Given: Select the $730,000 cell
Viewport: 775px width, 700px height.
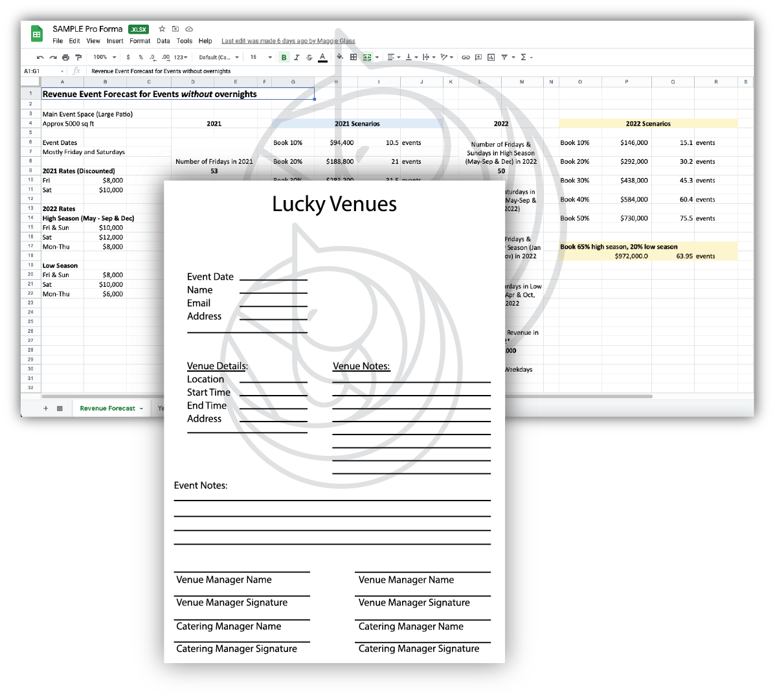Looking at the screenshot, I should click(x=626, y=218).
